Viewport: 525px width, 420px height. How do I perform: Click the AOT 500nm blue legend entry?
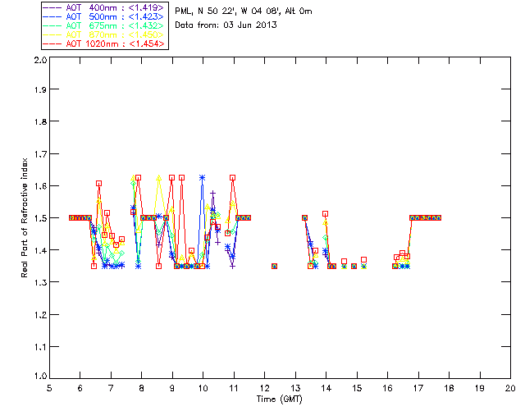104,16
